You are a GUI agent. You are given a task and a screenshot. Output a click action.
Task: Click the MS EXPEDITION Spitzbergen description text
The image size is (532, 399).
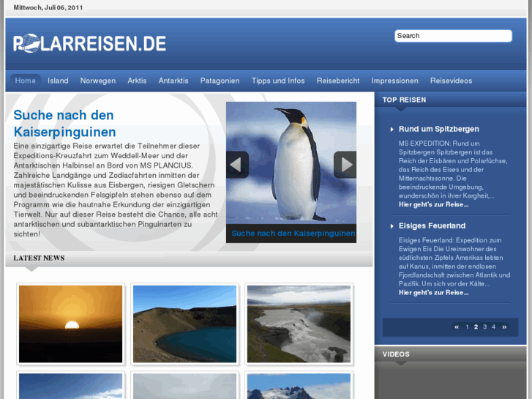453,170
